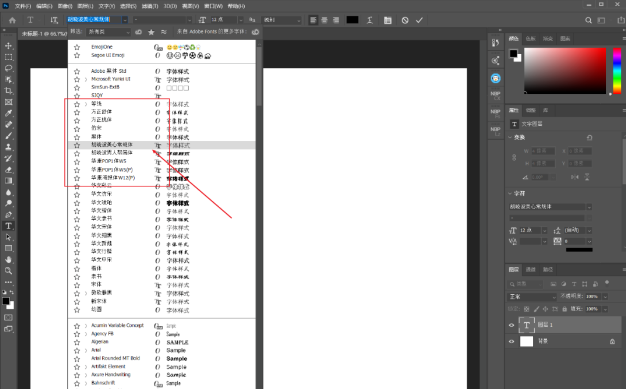Select the Crop tool
Screen dimensions: 626x389
pyautogui.click(x=8, y=91)
